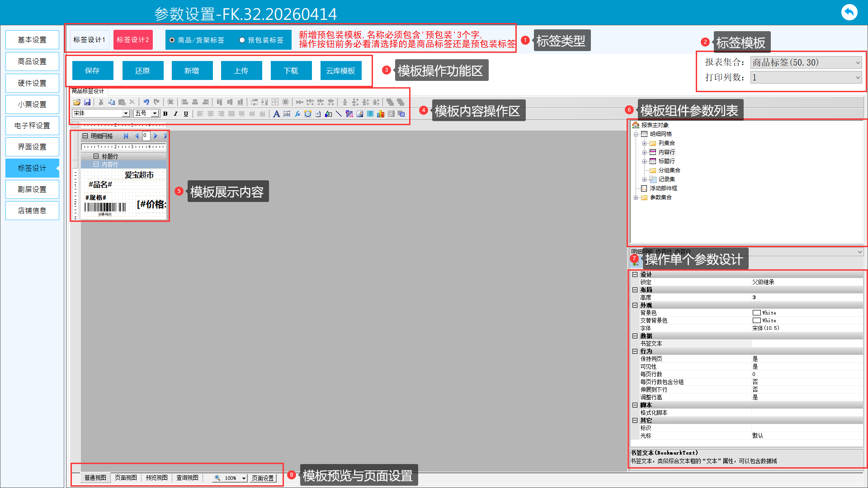Viewport: 868px width, 488px height.
Task: Insert a picture box component
Action: [x=360, y=114]
